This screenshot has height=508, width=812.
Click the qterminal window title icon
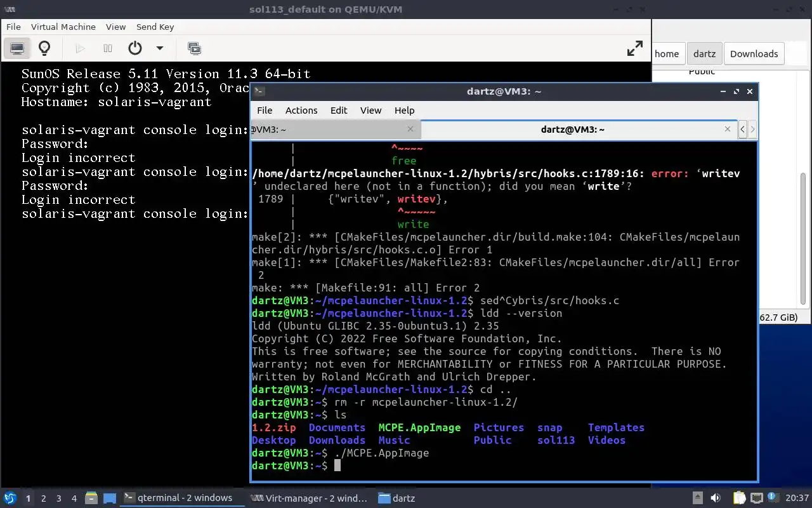tap(259, 91)
